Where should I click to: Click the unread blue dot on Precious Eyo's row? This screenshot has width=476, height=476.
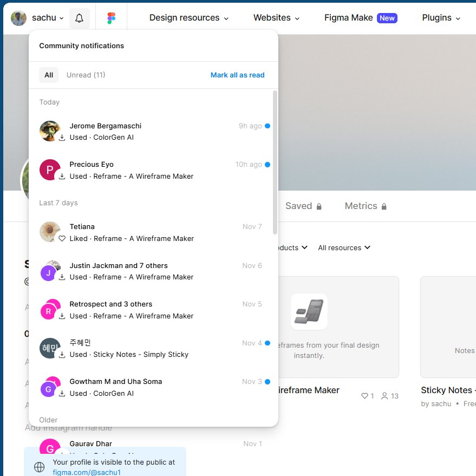click(268, 165)
